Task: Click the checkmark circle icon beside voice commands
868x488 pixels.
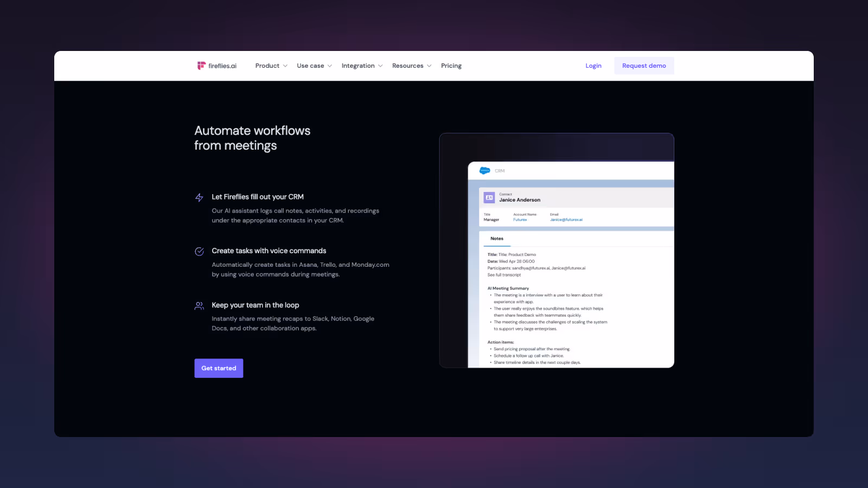Action: tap(199, 251)
